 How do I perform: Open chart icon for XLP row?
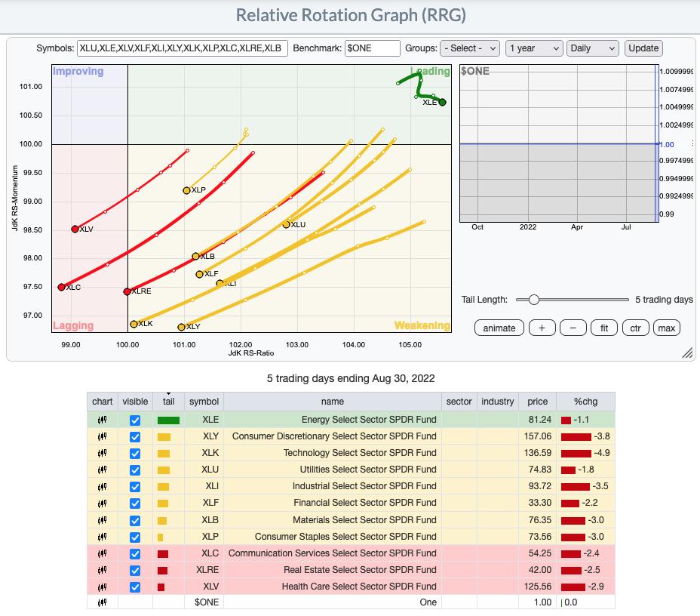pyautogui.click(x=103, y=537)
